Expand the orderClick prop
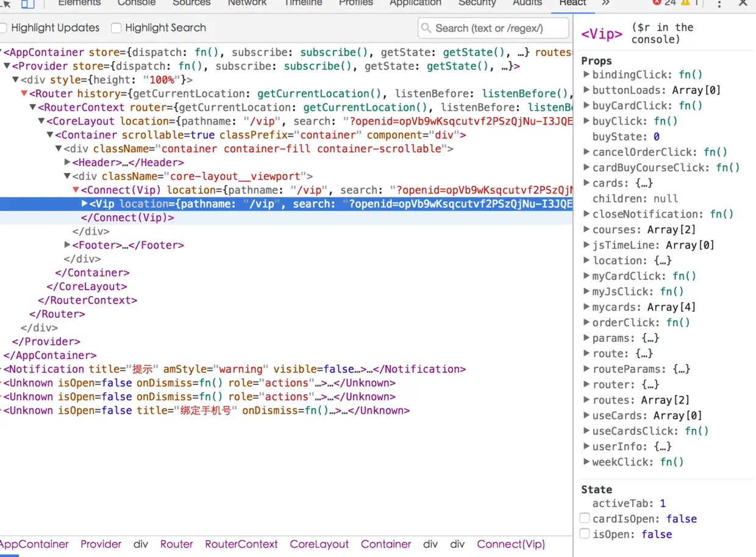This screenshot has height=557, width=756. coord(587,322)
